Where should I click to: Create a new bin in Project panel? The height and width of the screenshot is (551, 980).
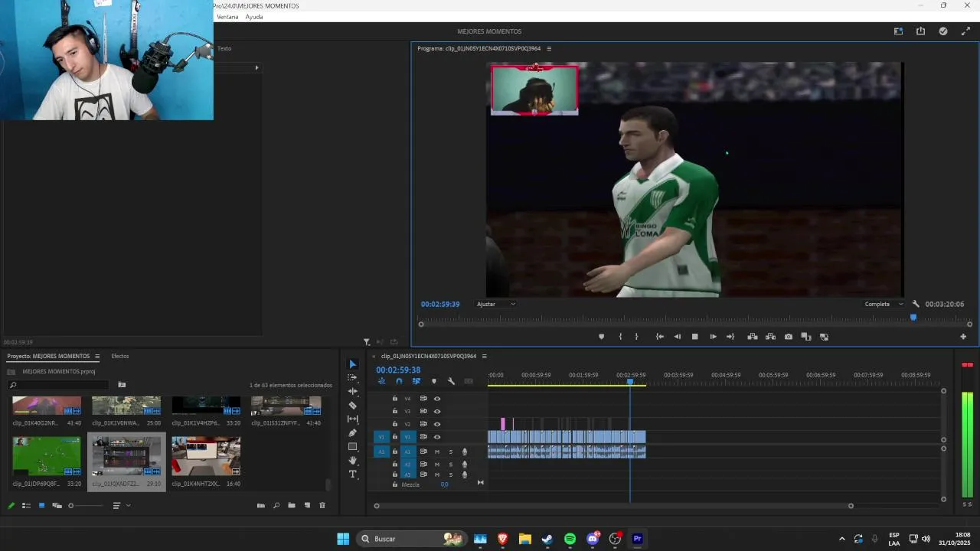click(292, 506)
